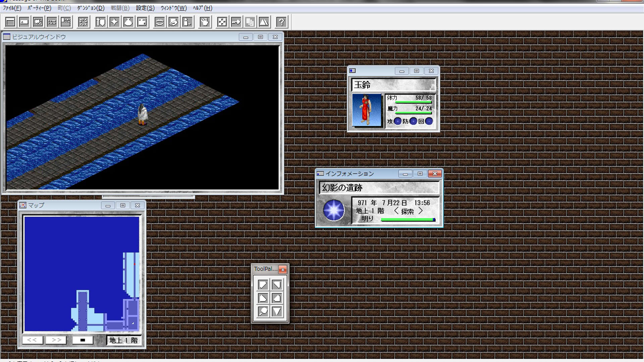
Task: Click the burst sparkle icon in toolbar
Action: pos(83,22)
